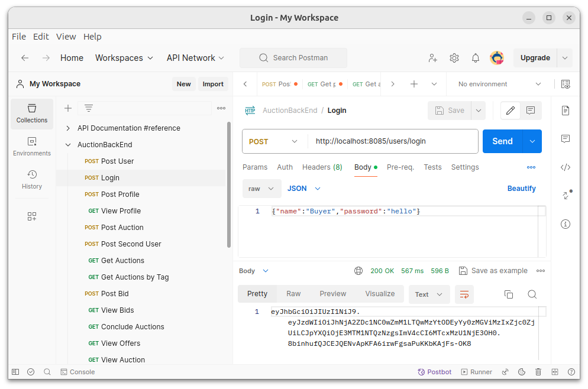The height and width of the screenshot is (389, 588).
Task: Open the JSON format dropdown
Action: [303, 189]
